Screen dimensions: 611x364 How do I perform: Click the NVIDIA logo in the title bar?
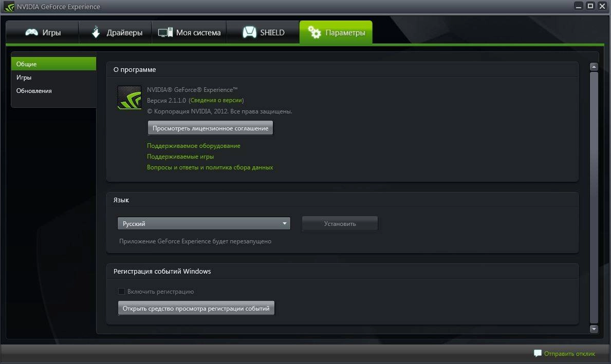click(9, 7)
